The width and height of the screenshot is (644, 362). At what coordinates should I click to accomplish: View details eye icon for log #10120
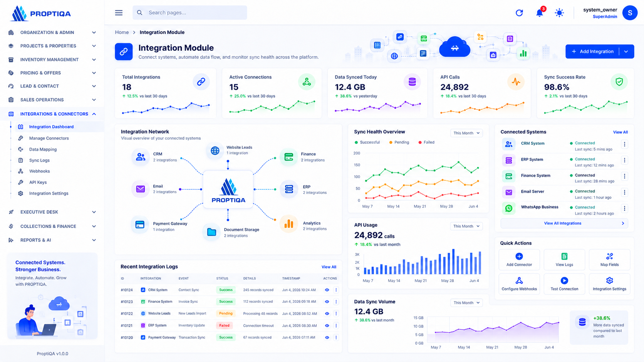pyautogui.click(x=327, y=337)
